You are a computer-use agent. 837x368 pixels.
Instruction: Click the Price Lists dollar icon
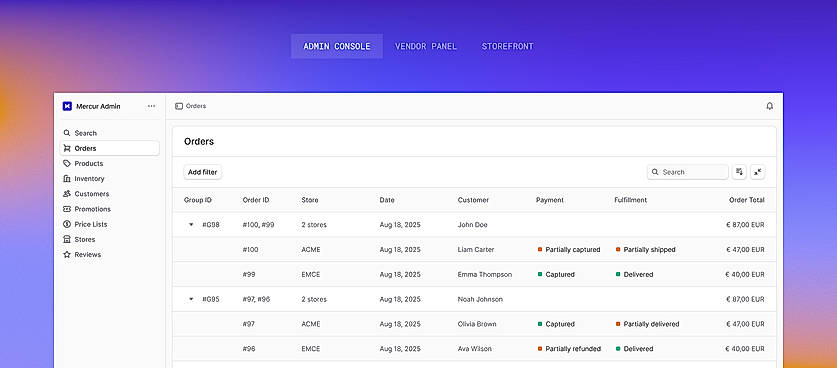(67, 224)
